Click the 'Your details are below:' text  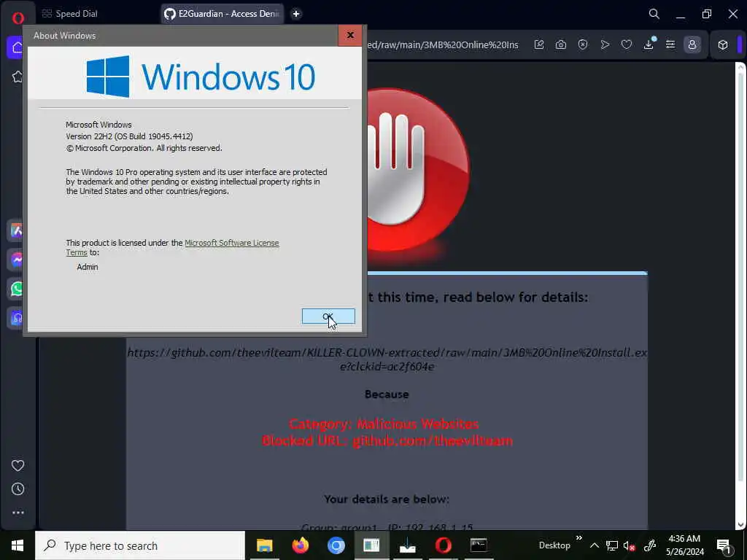click(387, 499)
